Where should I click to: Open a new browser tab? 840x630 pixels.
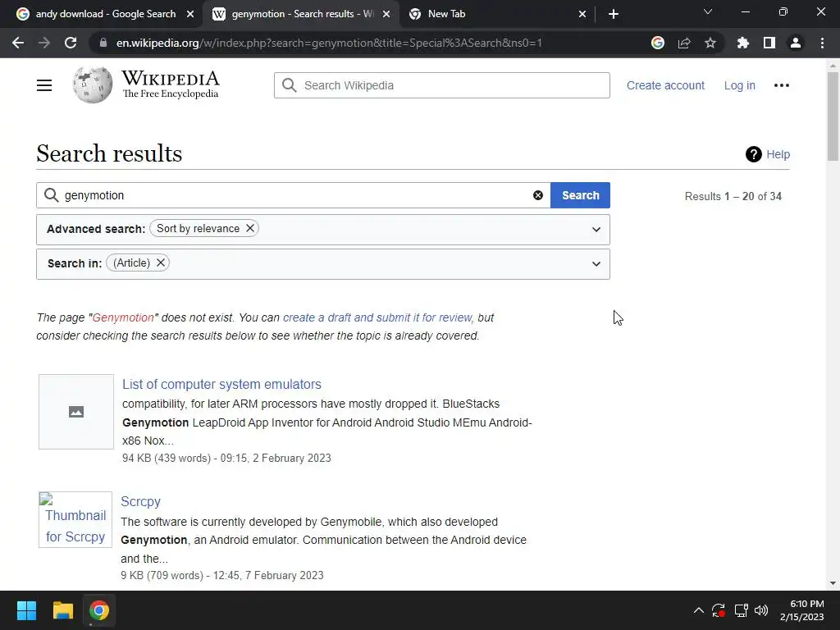point(614,14)
